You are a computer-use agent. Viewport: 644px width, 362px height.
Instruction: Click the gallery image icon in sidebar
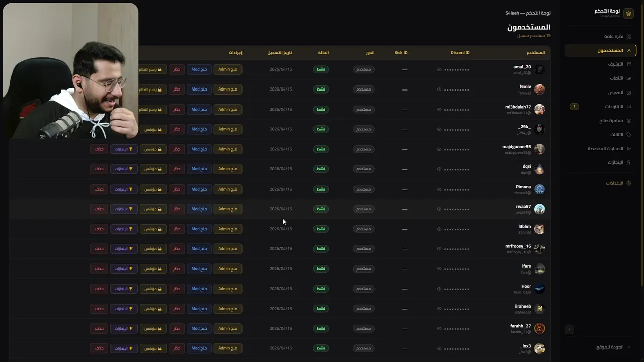(x=628, y=93)
